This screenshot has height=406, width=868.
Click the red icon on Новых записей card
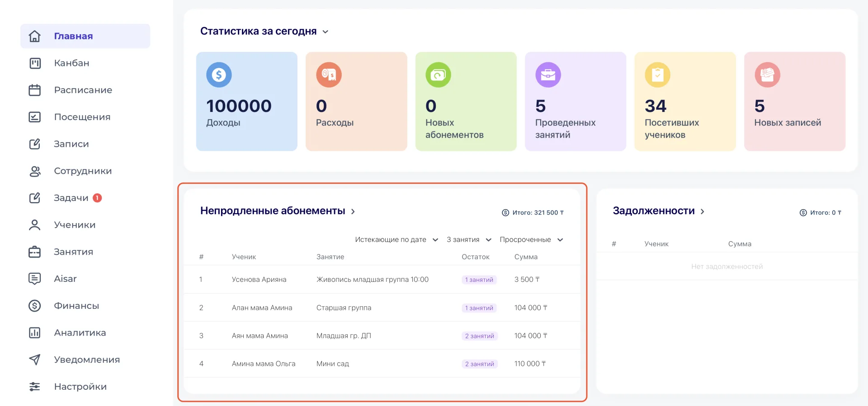pyautogui.click(x=767, y=75)
